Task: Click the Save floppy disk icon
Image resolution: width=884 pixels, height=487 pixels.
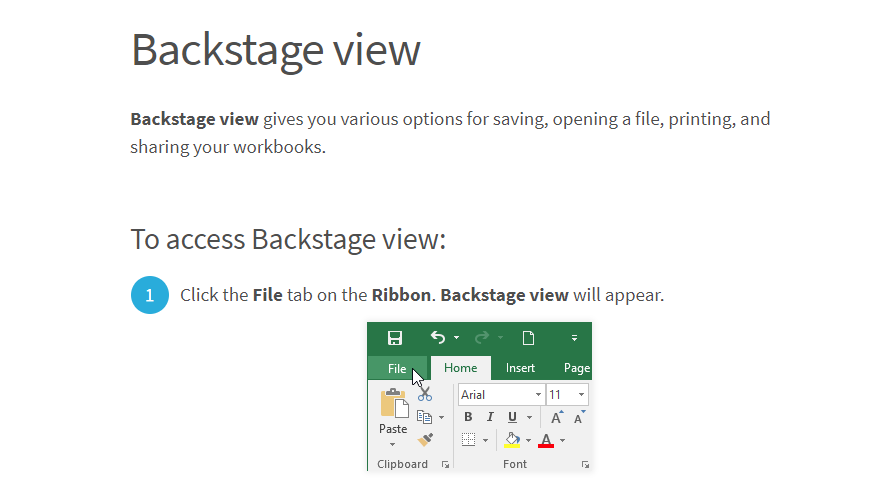Action: [395, 338]
